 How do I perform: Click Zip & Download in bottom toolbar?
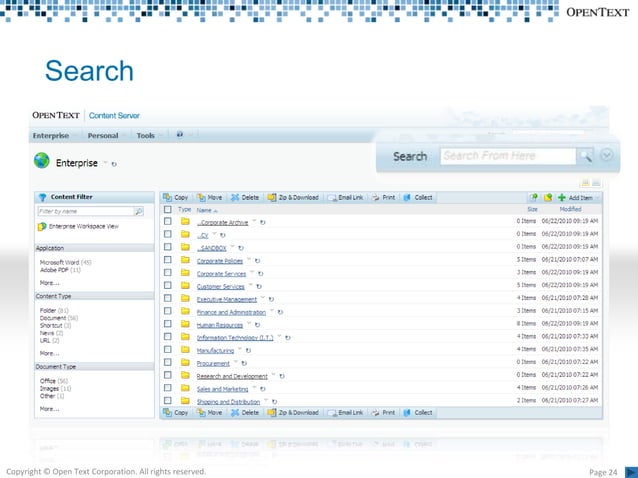point(293,413)
